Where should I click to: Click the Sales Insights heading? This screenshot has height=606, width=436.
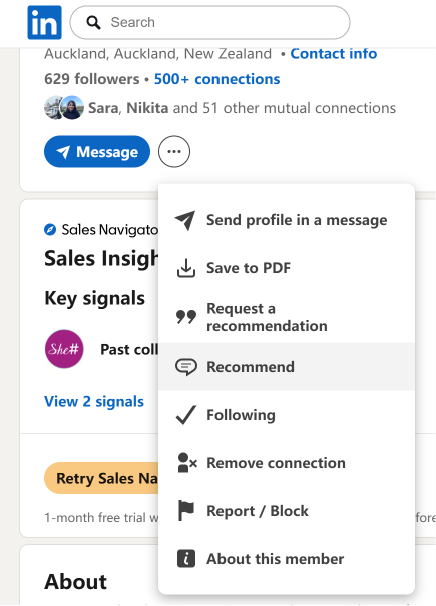pos(101,258)
